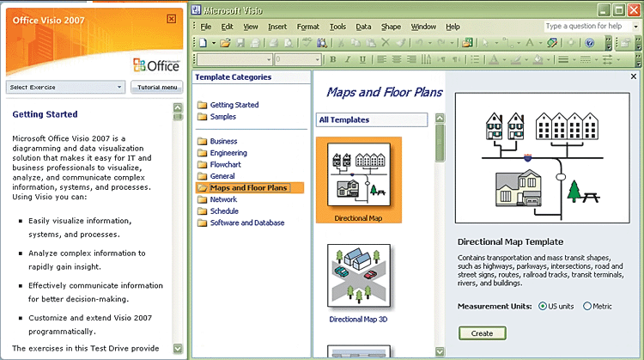
Task: Close the template preview pane
Action: pyautogui.click(x=634, y=76)
